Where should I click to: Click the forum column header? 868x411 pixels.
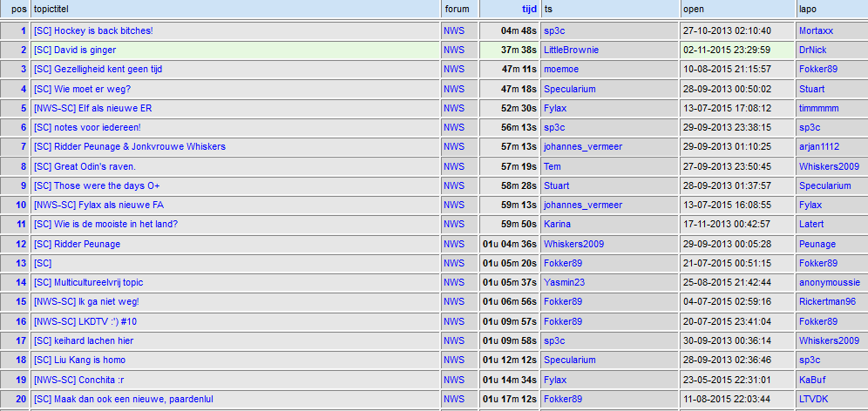tap(457, 9)
